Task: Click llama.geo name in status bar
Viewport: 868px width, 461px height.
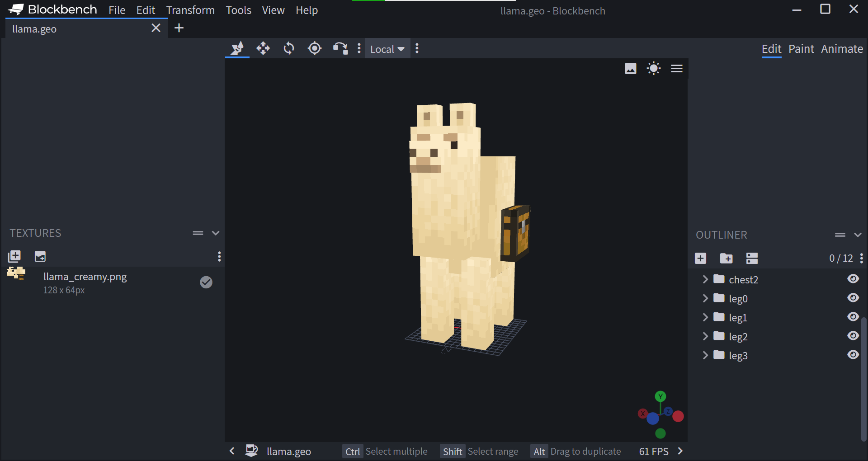Action: [289, 452]
